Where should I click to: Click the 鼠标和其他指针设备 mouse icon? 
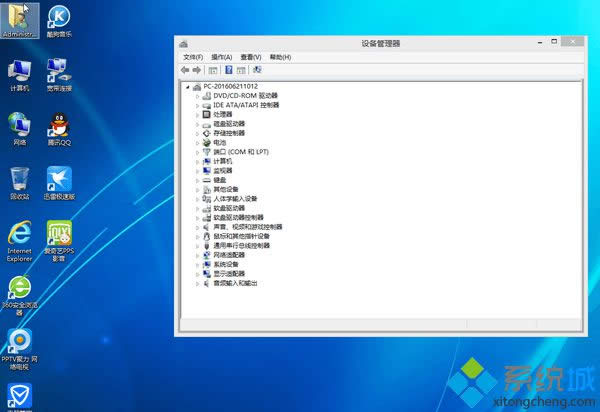pyautogui.click(x=207, y=236)
